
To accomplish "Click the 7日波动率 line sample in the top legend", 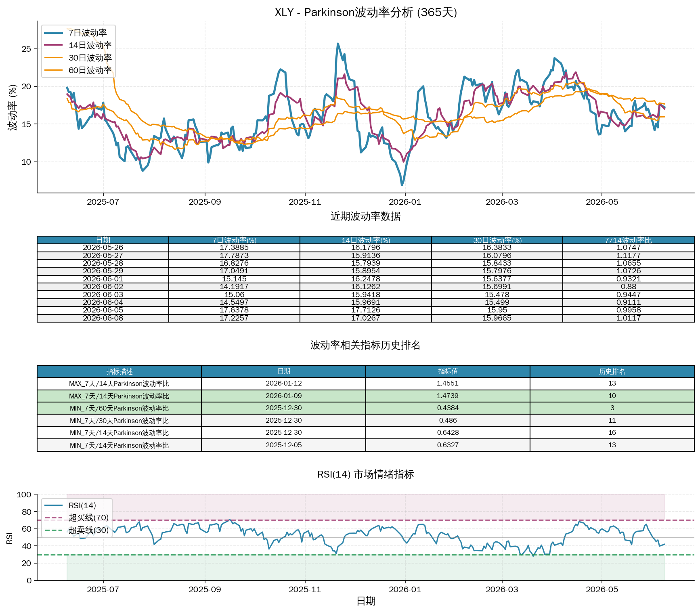I will [53, 33].
